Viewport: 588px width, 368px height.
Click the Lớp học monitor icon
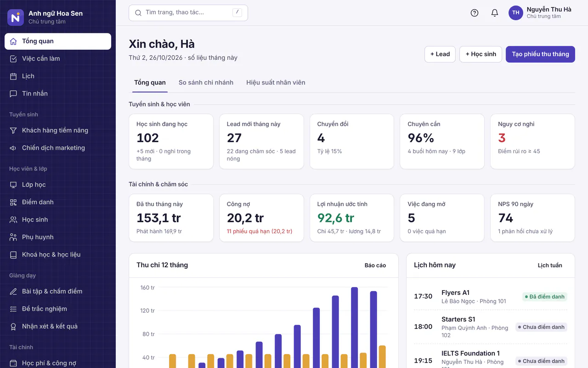pyautogui.click(x=13, y=185)
